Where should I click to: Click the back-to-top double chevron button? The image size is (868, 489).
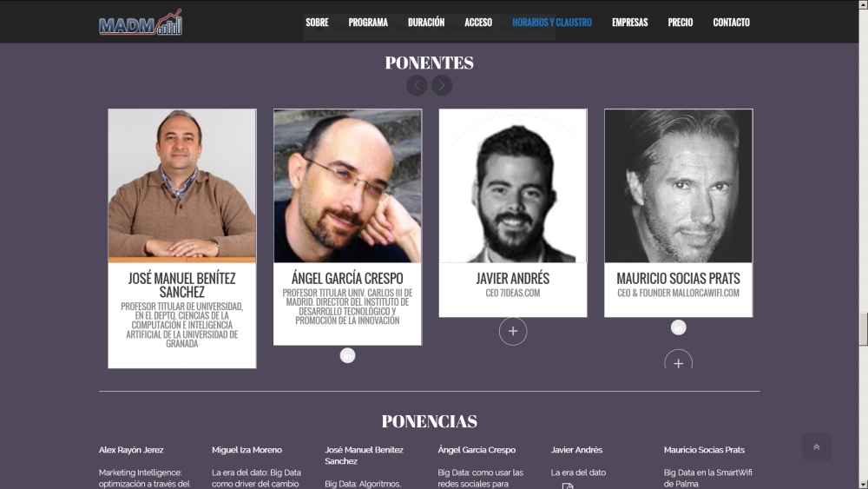click(817, 447)
